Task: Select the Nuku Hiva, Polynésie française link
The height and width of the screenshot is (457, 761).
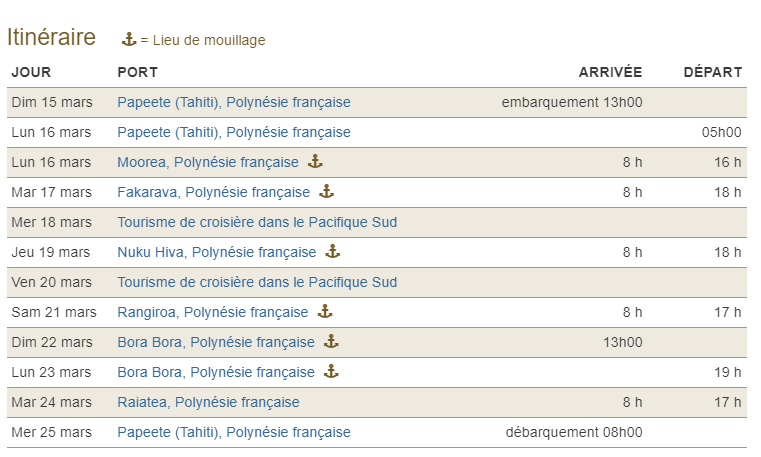Action: (x=217, y=252)
